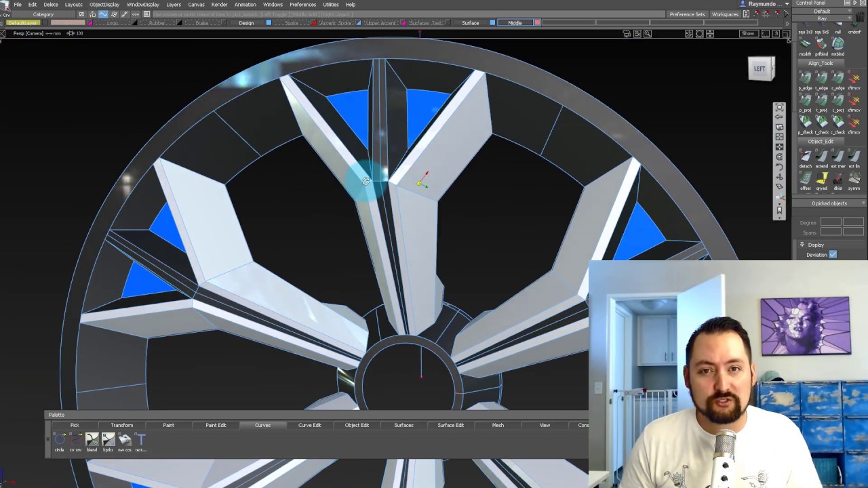This screenshot has width=868, height=488.
Task: Select the prfblnd profile blend tool
Action: point(821,45)
